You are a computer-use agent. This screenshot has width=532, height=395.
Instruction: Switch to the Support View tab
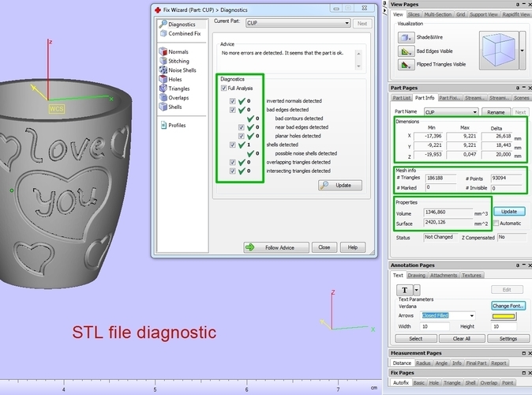coord(484,14)
